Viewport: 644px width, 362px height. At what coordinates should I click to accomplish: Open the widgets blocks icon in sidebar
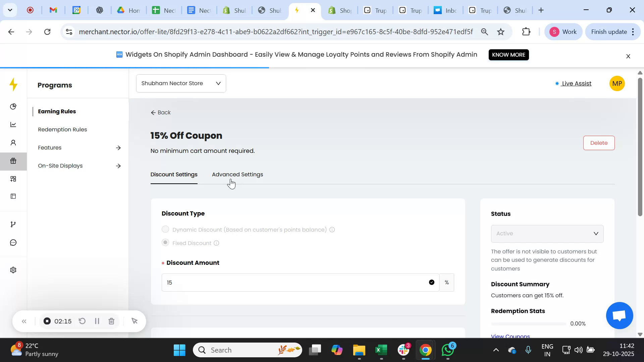tap(13, 179)
